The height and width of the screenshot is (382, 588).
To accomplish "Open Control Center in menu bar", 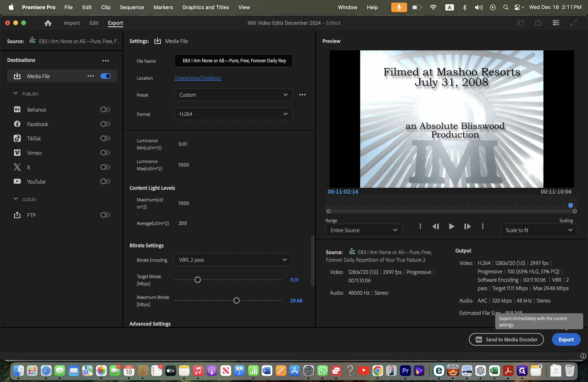I will [517, 7].
